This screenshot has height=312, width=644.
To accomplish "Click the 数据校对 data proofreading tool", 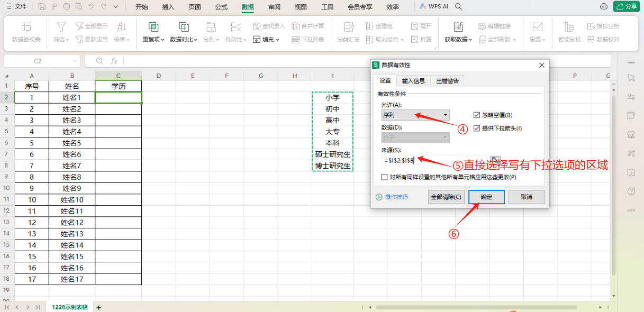I will (x=603, y=39).
